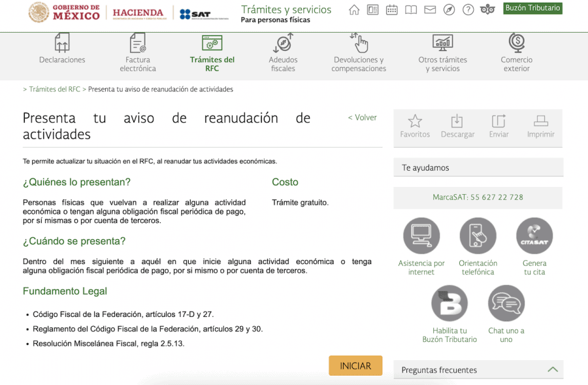588x385 pixels.
Task: Open the calendar icon in the header
Action: 391,10
